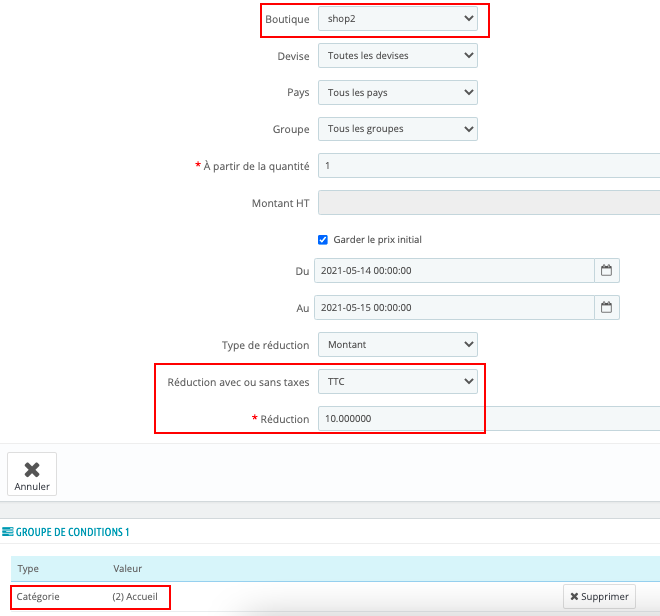The width and height of the screenshot is (660, 616).
Task: Open the Boutique dropdown showing shop2
Action: coord(398,19)
